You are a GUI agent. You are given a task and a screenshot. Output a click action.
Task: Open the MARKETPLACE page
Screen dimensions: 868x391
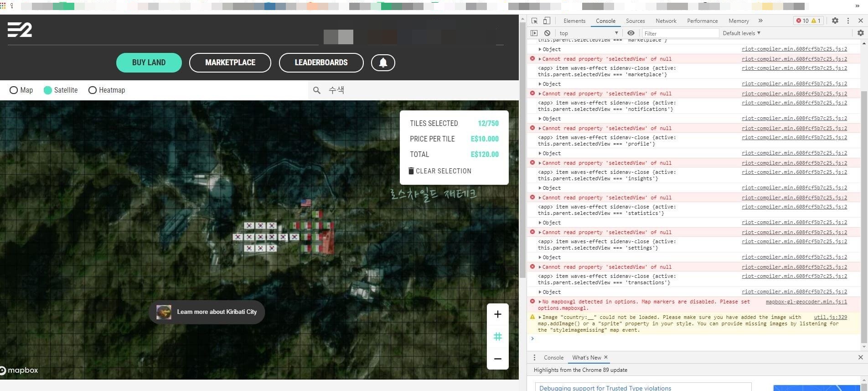click(230, 63)
